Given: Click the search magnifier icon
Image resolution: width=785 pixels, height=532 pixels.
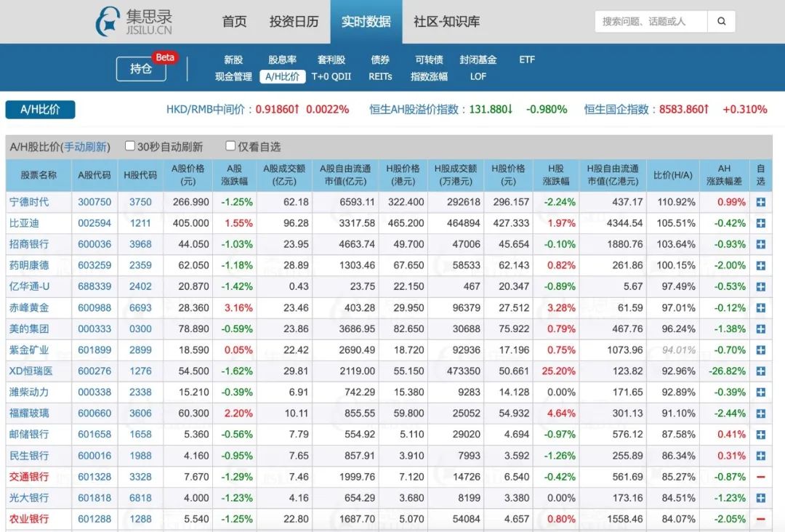Looking at the screenshot, I should click(722, 21).
